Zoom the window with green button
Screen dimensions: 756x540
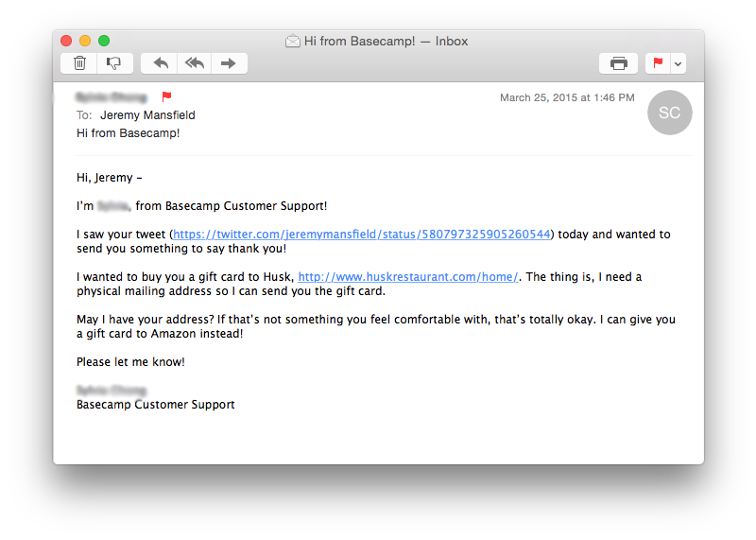(104, 41)
